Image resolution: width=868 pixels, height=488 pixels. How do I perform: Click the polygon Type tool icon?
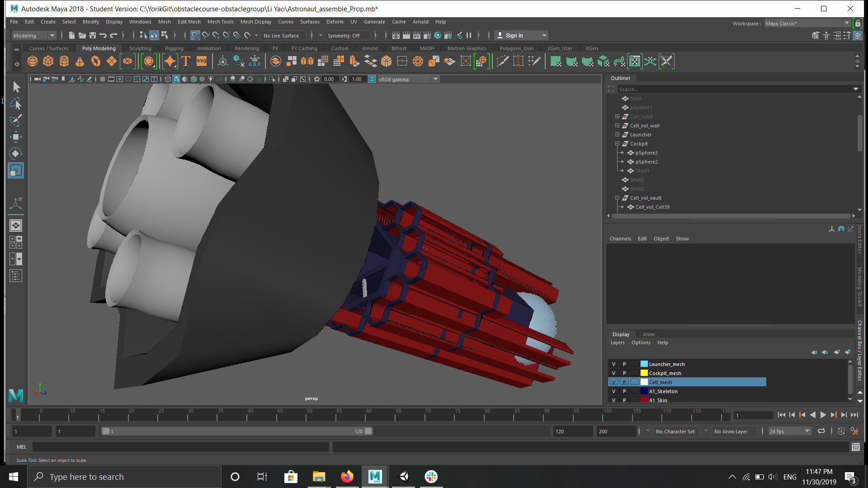pyautogui.click(x=186, y=61)
